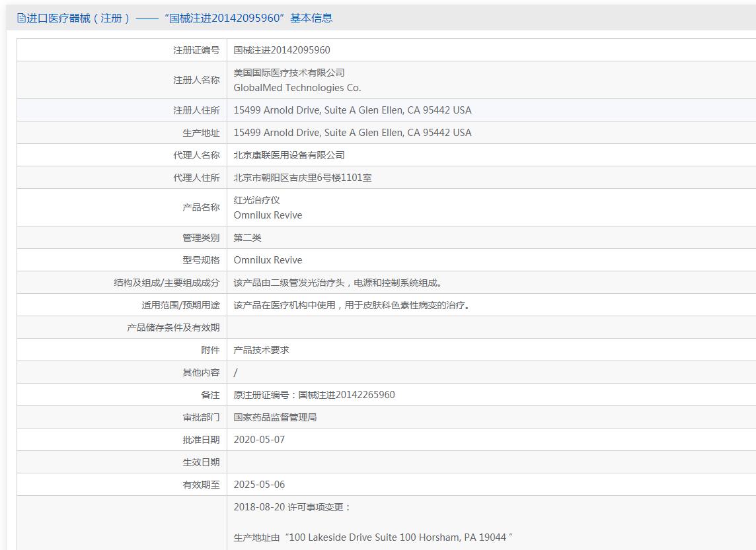Select the intended use text 用于皮肤科色素性病变的治疗

[x=405, y=305]
